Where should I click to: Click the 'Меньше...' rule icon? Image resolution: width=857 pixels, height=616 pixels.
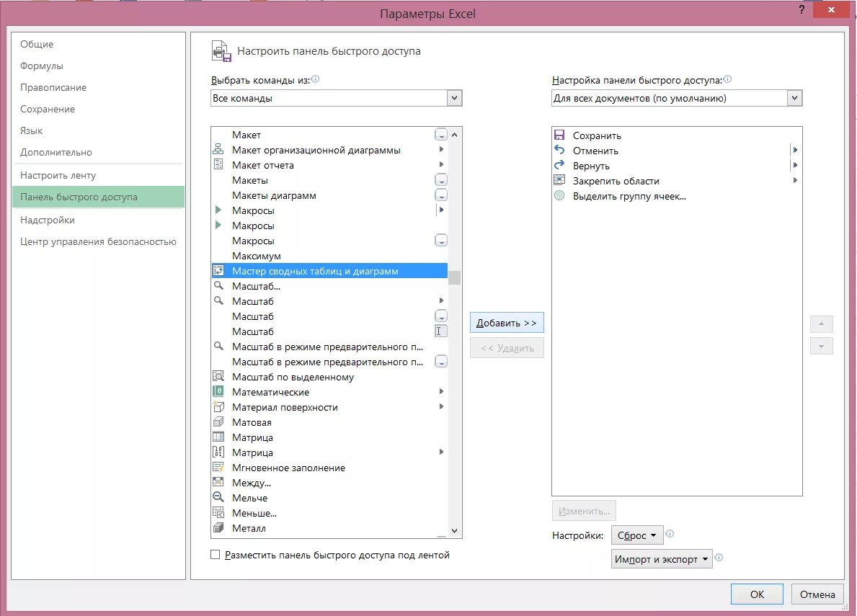tap(218, 513)
